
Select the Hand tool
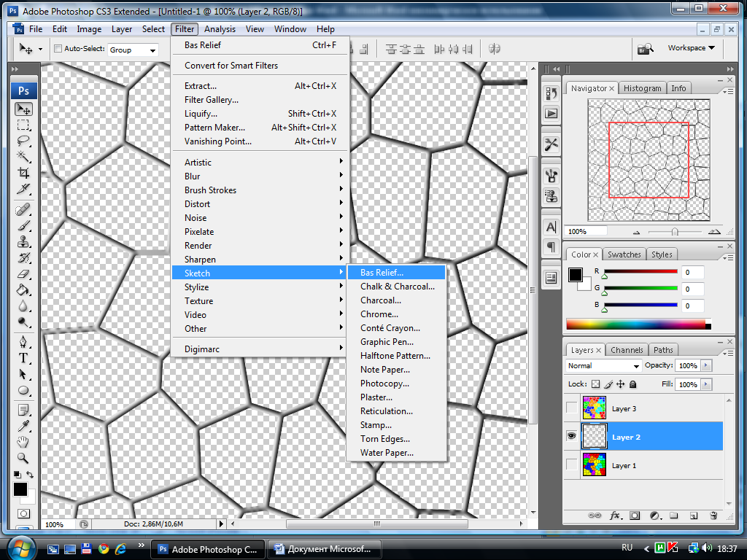(23, 443)
